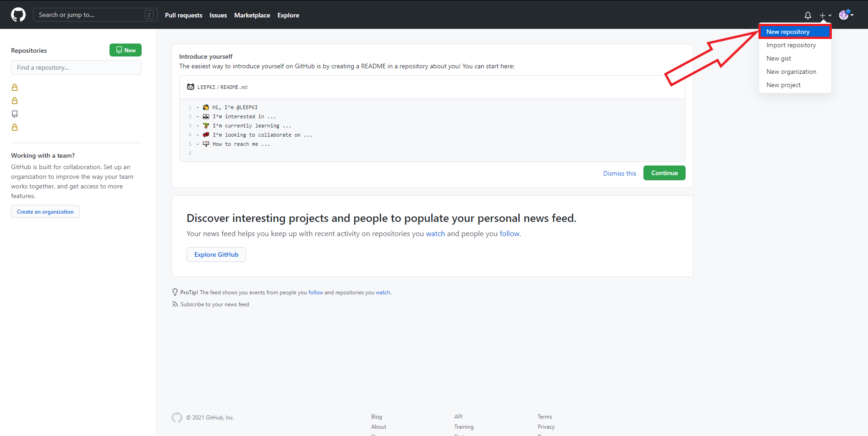Open the Blog footer link
Screen dimensions: 868x436
[x=376, y=417]
